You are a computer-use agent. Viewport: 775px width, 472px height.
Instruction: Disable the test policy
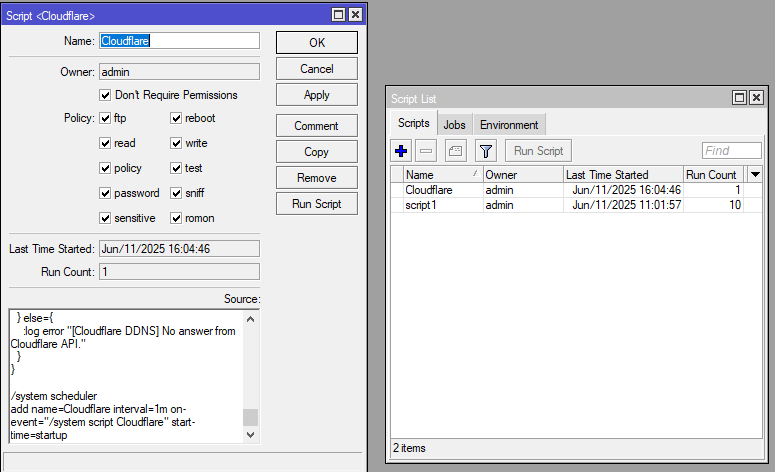(x=176, y=168)
